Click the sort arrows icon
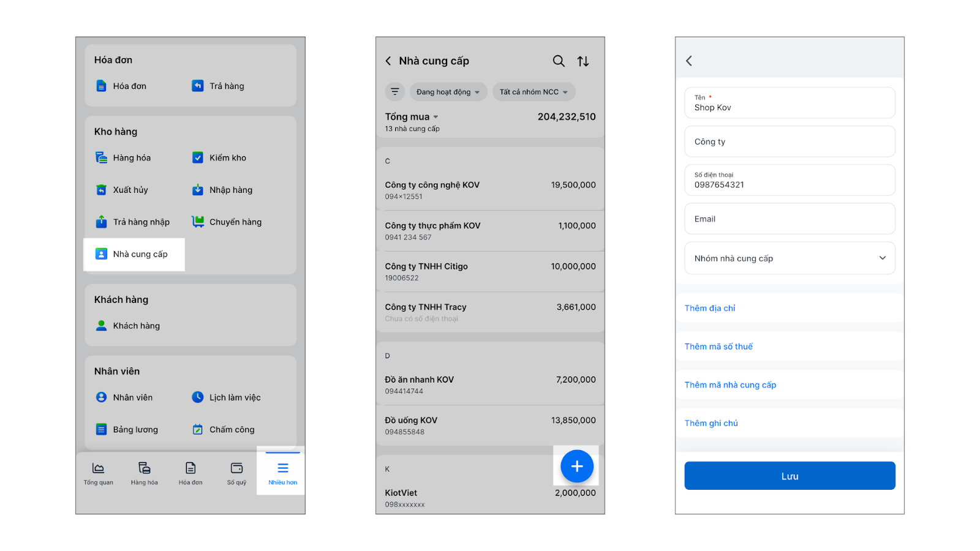Viewport: 980px width, 551px height. point(583,61)
